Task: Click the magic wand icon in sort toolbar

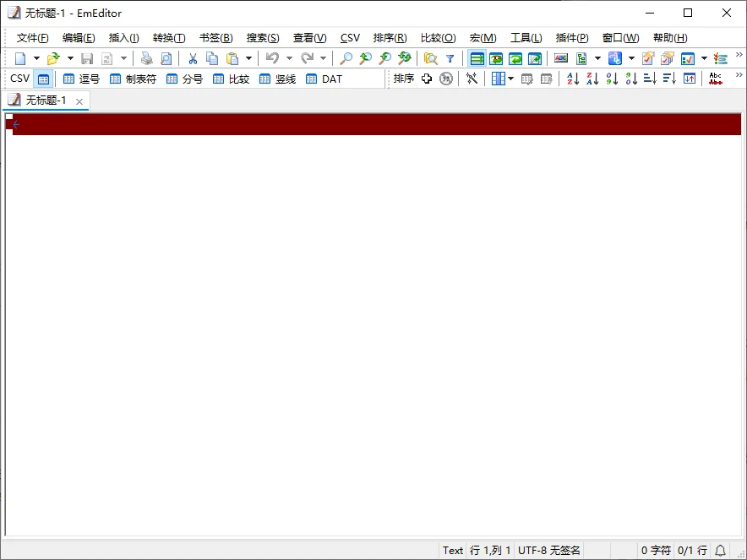Action: (x=472, y=79)
